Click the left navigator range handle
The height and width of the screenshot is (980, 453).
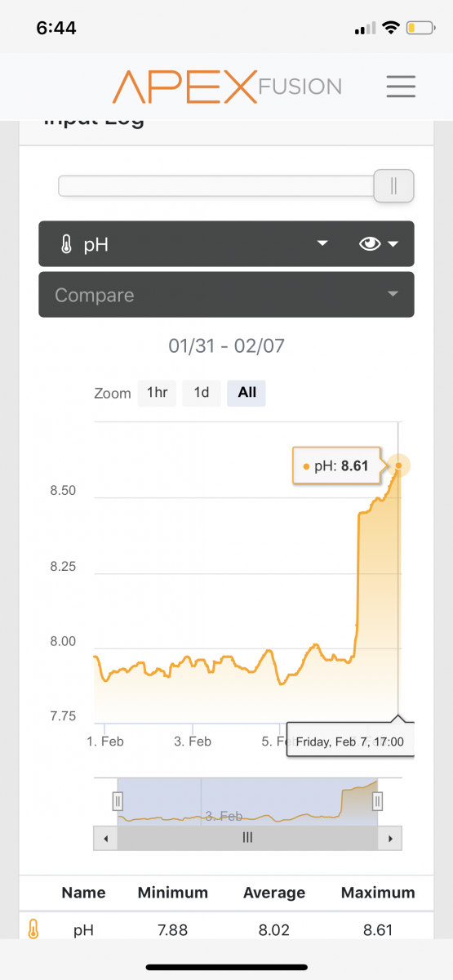pyautogui.click(x=118, y=801)
